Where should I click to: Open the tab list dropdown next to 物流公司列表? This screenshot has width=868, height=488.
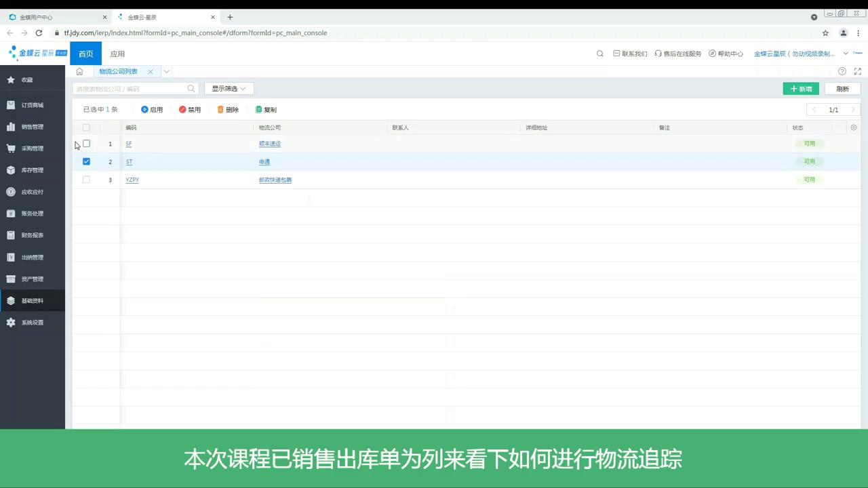[x=166, y=71]
